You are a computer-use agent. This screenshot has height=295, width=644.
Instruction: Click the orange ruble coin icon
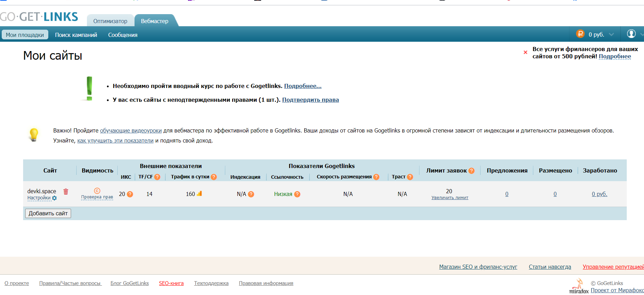point(580,34)
